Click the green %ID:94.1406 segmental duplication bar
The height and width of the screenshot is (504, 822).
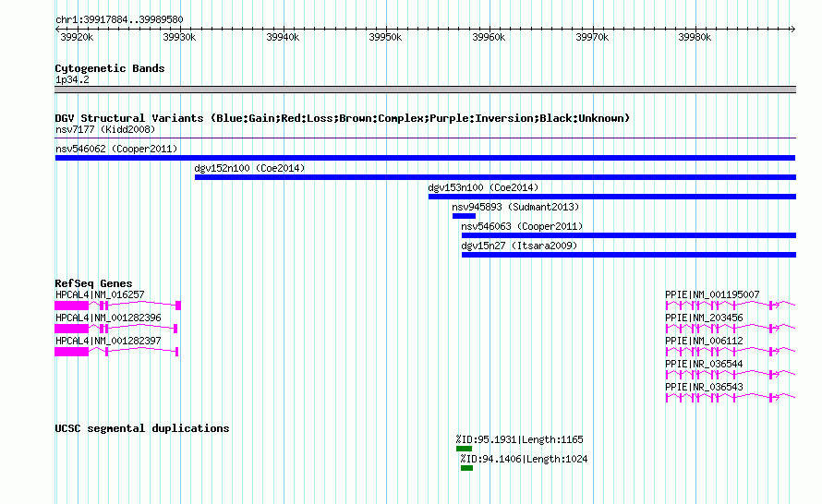click(467, 468)
